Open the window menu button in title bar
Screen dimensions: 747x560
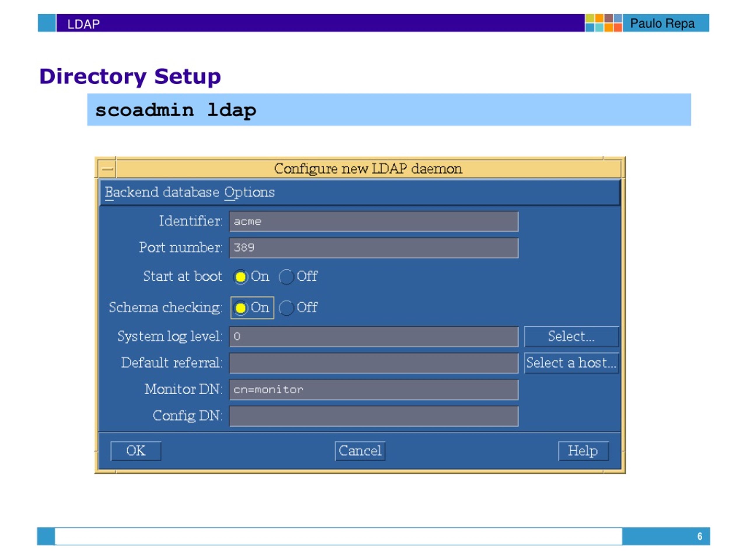pyautogui.click(x=107, y=169)
